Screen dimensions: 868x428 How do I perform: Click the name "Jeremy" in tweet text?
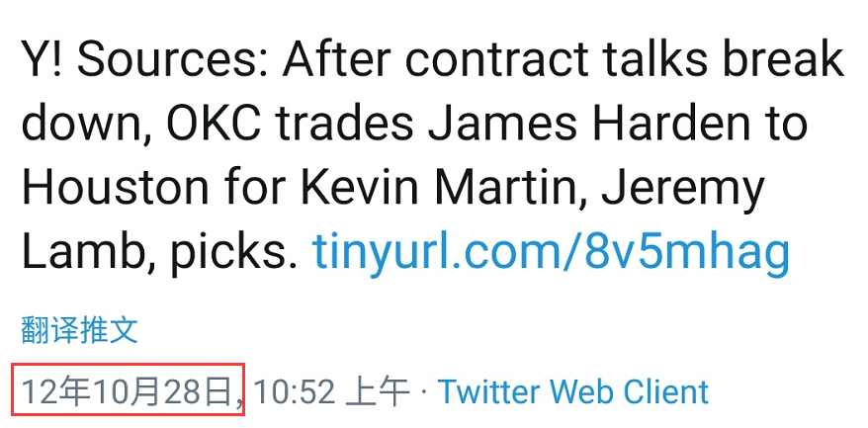click(683, 193)
